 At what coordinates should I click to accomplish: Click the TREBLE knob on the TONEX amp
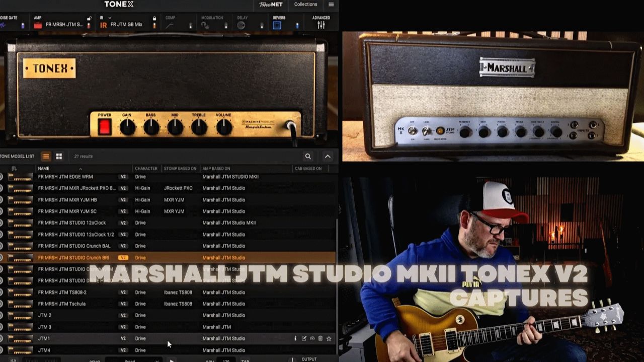click(x=199, y=127)
